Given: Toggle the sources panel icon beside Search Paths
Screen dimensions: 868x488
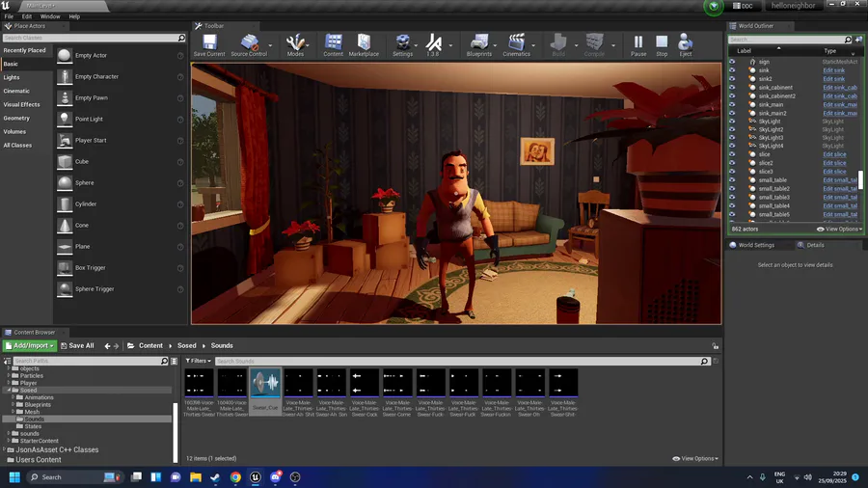Looking at the screenshot, I should (7, 361).
